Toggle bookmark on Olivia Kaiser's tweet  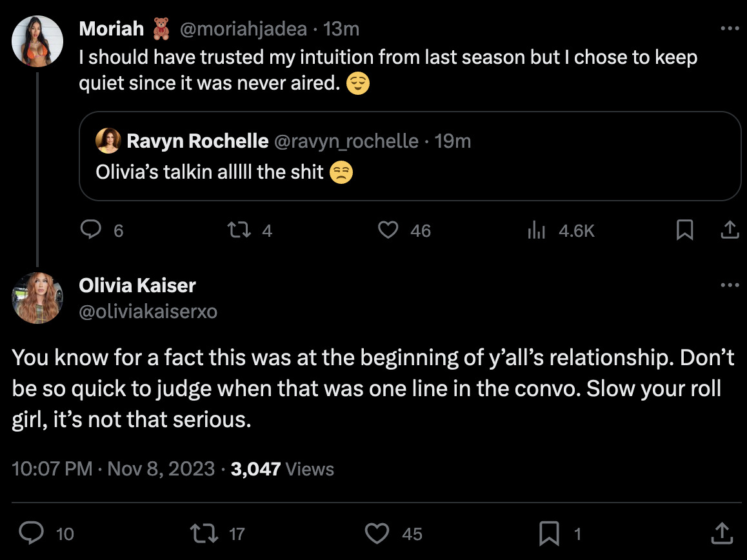click(x=549, y=534)
